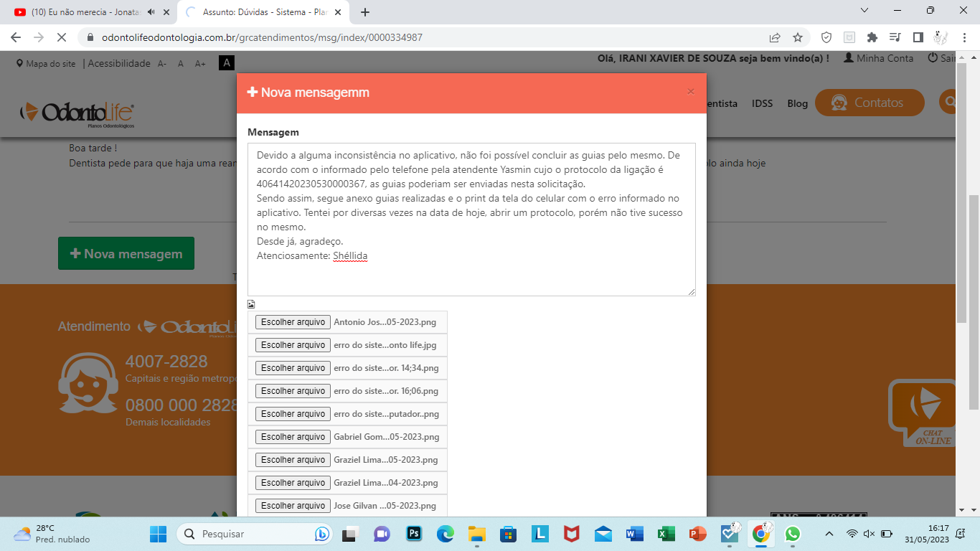Launch Excel from the taskbar
Image resolution: width=980 pixels, height=551 pixels.
(666, 534)
